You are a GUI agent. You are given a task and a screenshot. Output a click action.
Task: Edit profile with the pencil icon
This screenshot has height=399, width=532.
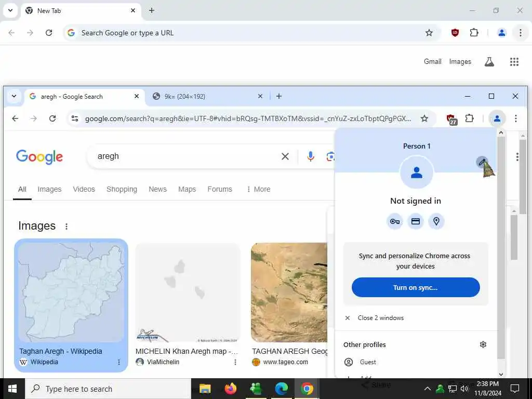482,162
